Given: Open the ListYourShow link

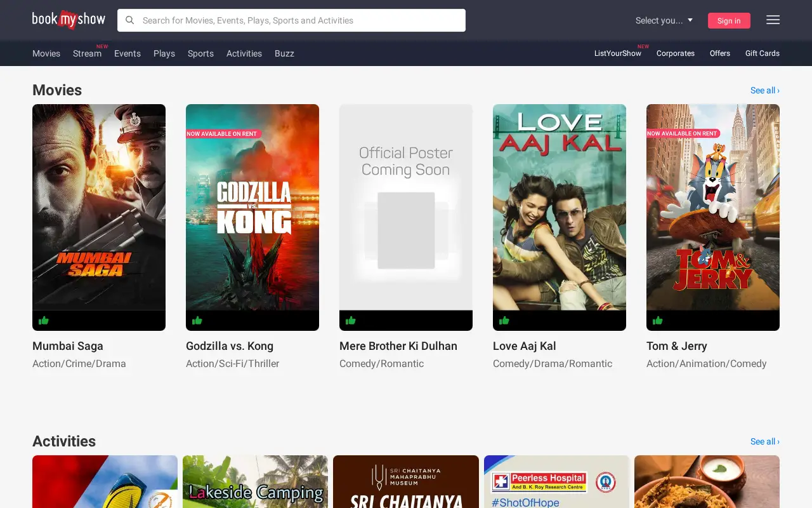Looking at the screenshot, I should click(x=618, y=53).
